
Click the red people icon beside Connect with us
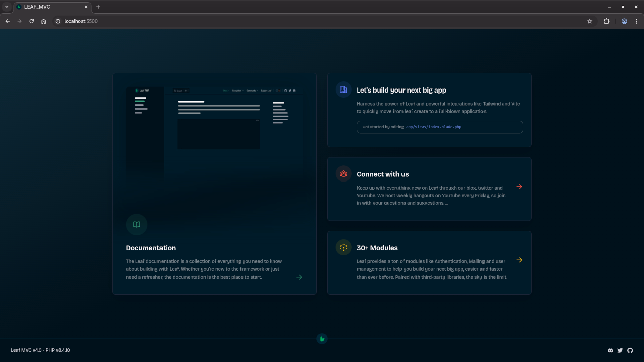(344, 173)
